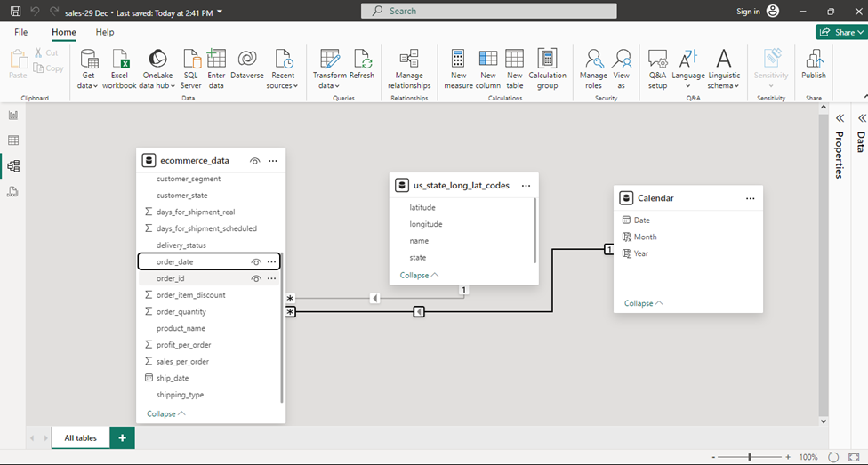Image resolution: width=868 pixels, height=465 pixels.
Task: Add a new layout tab
Action: pyautogui.click(x=123, y=437)
